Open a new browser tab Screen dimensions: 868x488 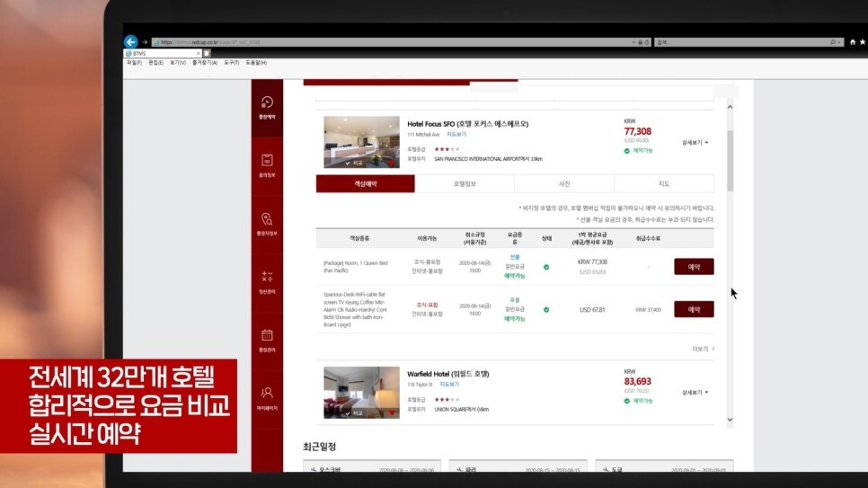pos(207,53)
